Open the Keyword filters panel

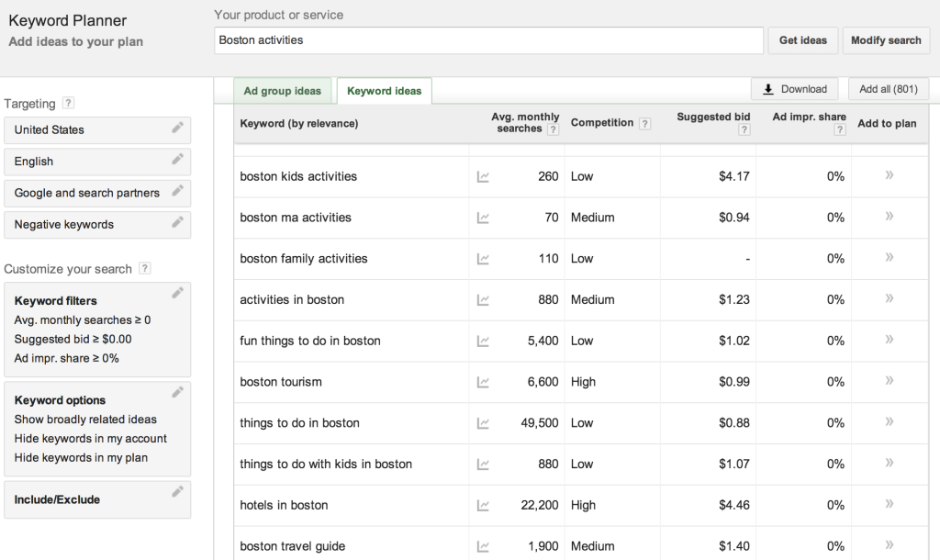(97, 330)
